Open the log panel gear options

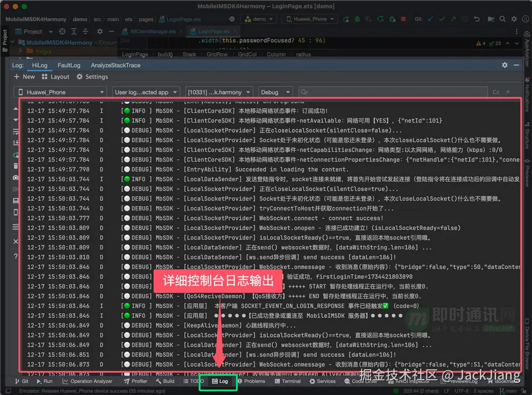pyautogui.click(x=505, y=65)
